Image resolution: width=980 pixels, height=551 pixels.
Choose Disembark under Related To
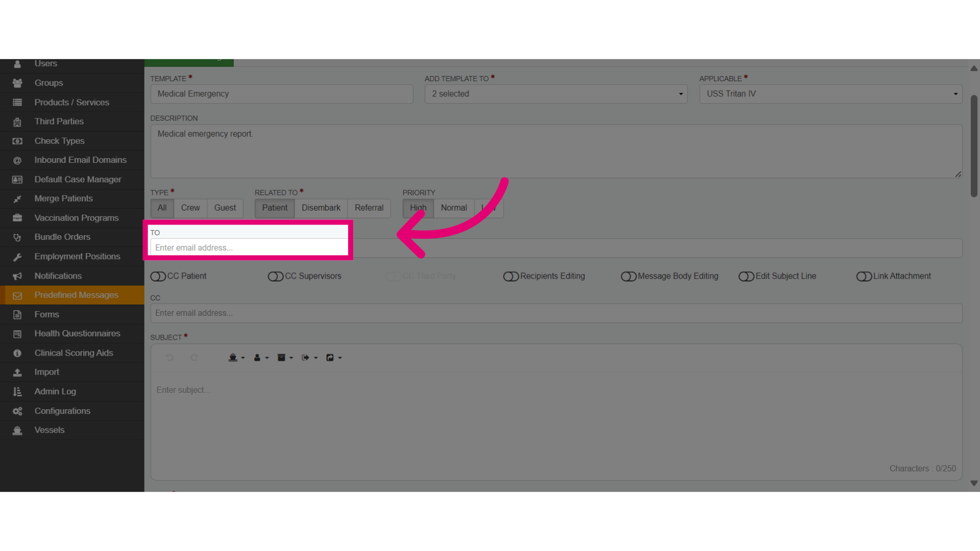click(321, 208)
